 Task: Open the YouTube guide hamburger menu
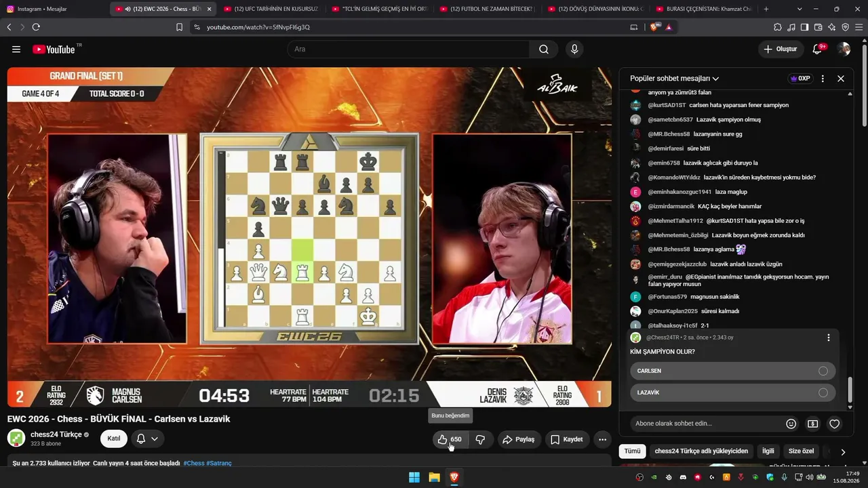pyautogui.click(x=16, y=49)
